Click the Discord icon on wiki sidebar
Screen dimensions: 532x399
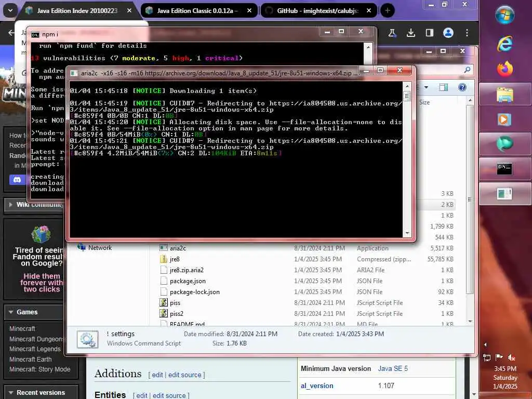(17, 179)
